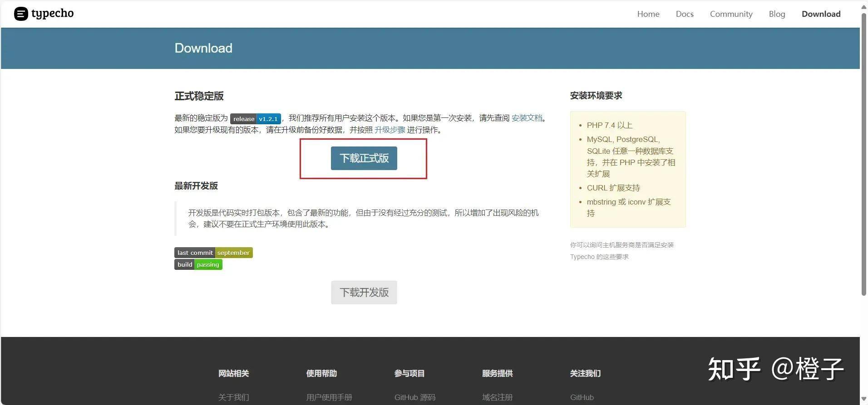
Task: Click the CURL 扩展支持 requirement
Action: coord(613,188)
